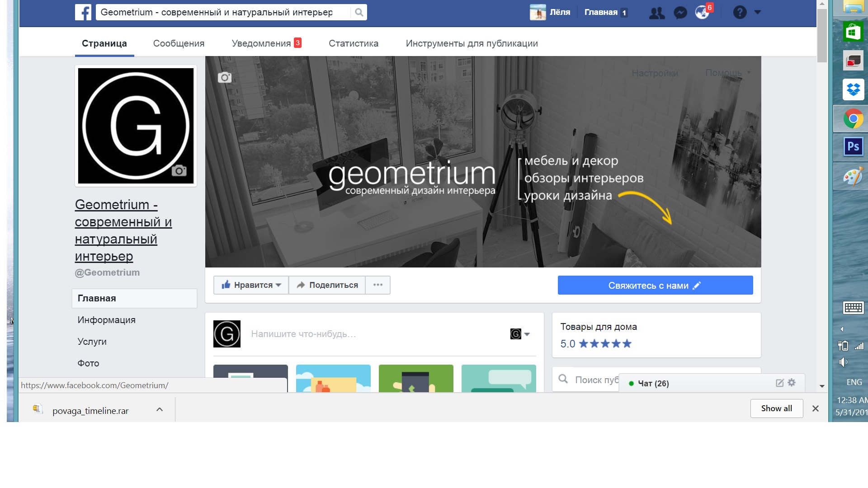Click the Свяжитесь с нами button
This screenshot has width=868, height=488.
coord(655,285)
